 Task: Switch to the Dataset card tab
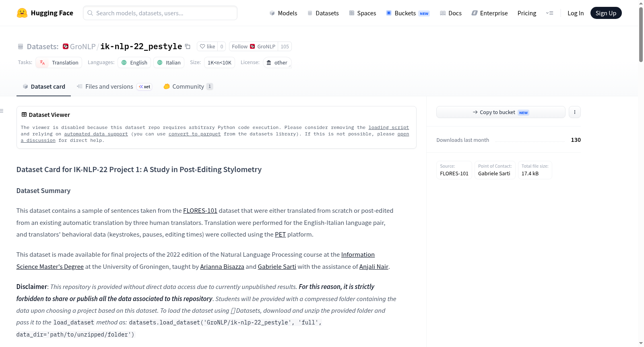tap(43, 86)
